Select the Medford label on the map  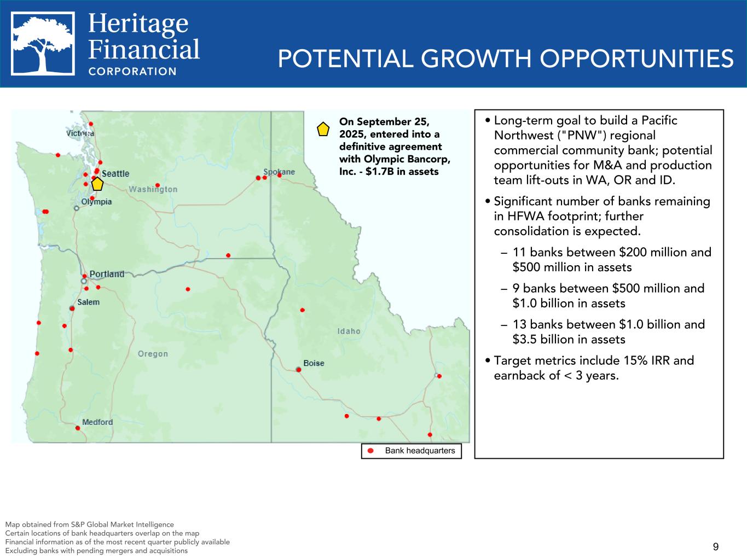(97, 422)
